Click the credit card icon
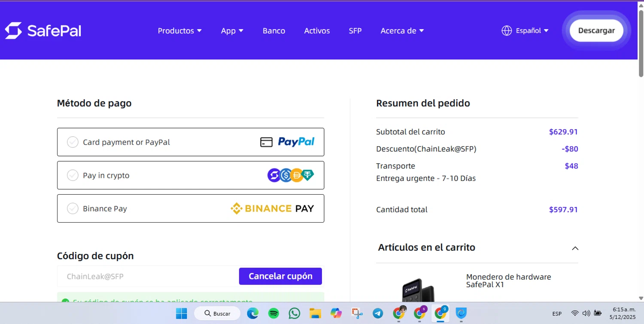This screenshot has width=644, height=324. [x=266, y=142]
